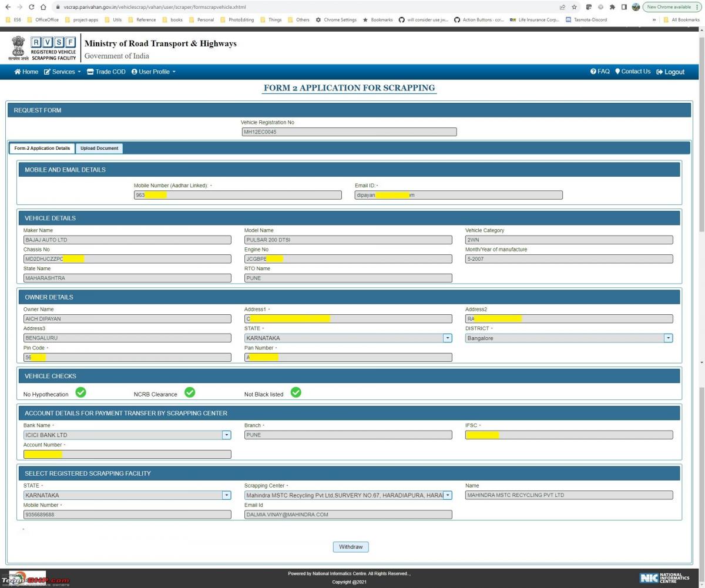Image resolution: width=705 pixels, height=588 pixels.
Task: Open the ES6 bookmarks folder
Action: click(13, 19)
